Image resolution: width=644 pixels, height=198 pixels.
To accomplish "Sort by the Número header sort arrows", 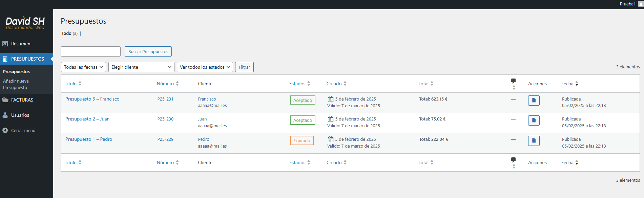I will 177,84.
